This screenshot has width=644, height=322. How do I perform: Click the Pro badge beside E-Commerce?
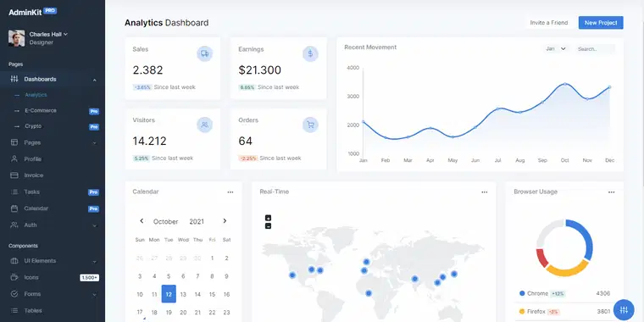(x=94, y=111)
